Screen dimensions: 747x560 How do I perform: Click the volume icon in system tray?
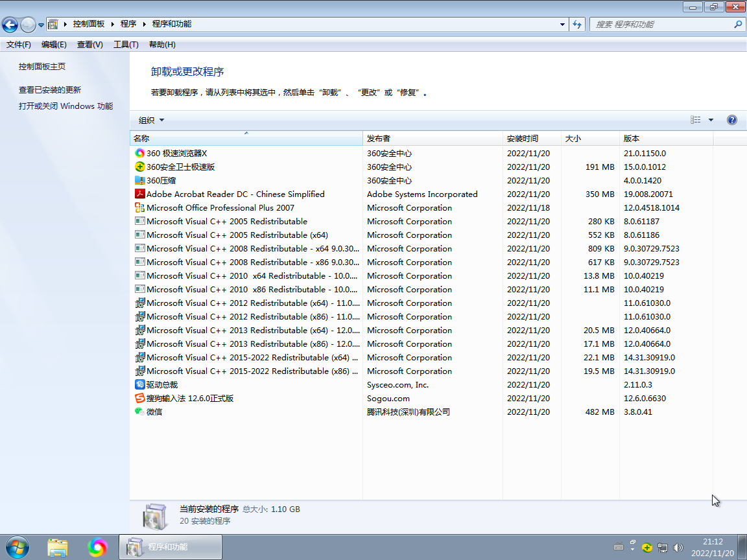(678, 548)
